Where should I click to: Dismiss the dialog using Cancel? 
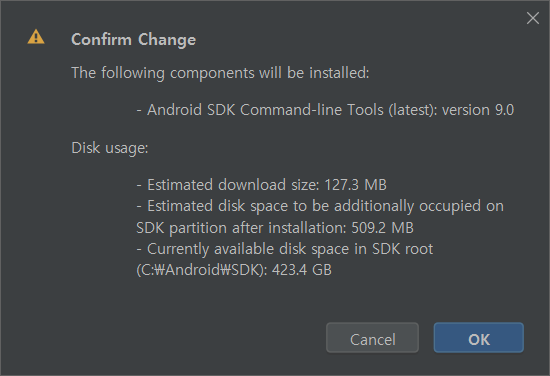point(372,338)
